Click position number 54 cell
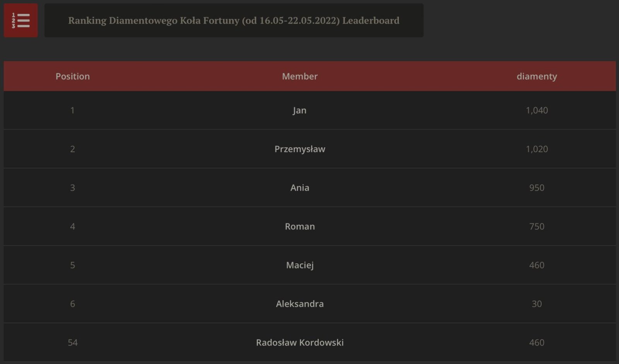Screen dimensions: 619x364 pyautogui.click(x=73, y=342)
